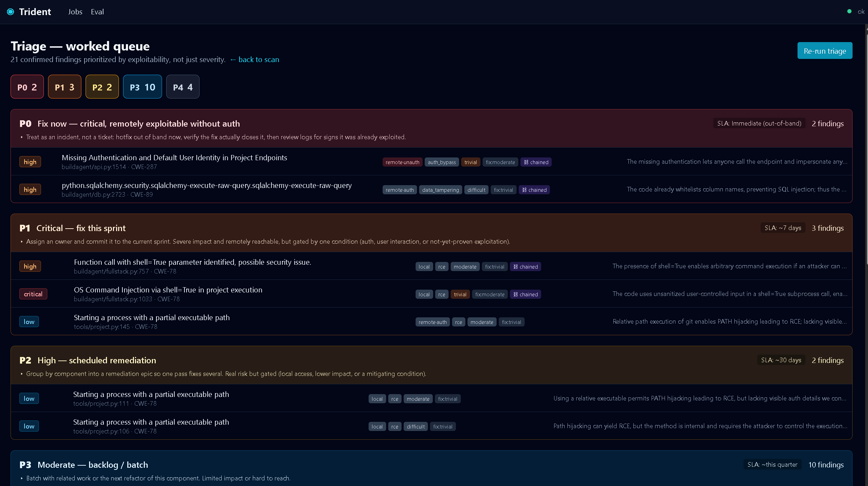868x486 pixels.
Task: Expand the P0 guidance disclosure triangle
Action: tap(22, 137)
